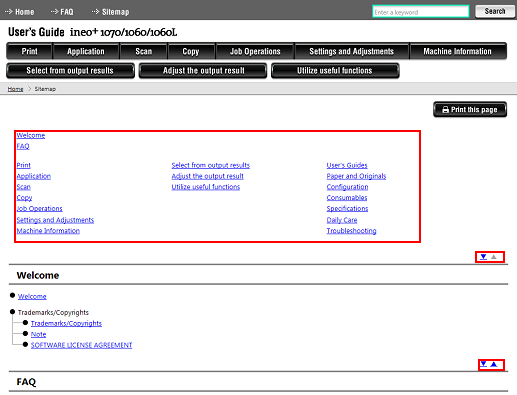Open the Print navigation tab

29,51
